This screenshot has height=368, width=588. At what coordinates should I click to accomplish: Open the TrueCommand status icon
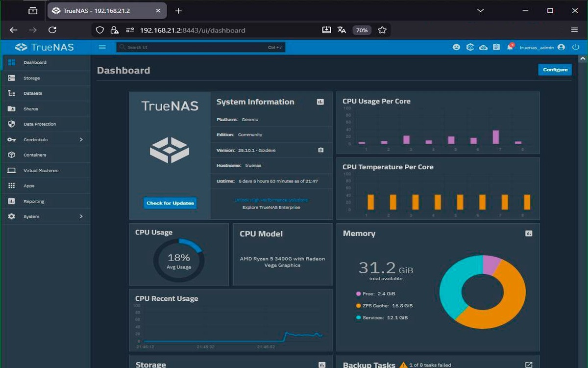470,47
